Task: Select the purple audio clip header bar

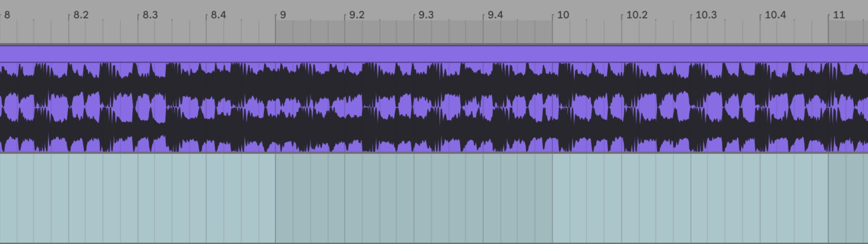Action: [434, 54]
